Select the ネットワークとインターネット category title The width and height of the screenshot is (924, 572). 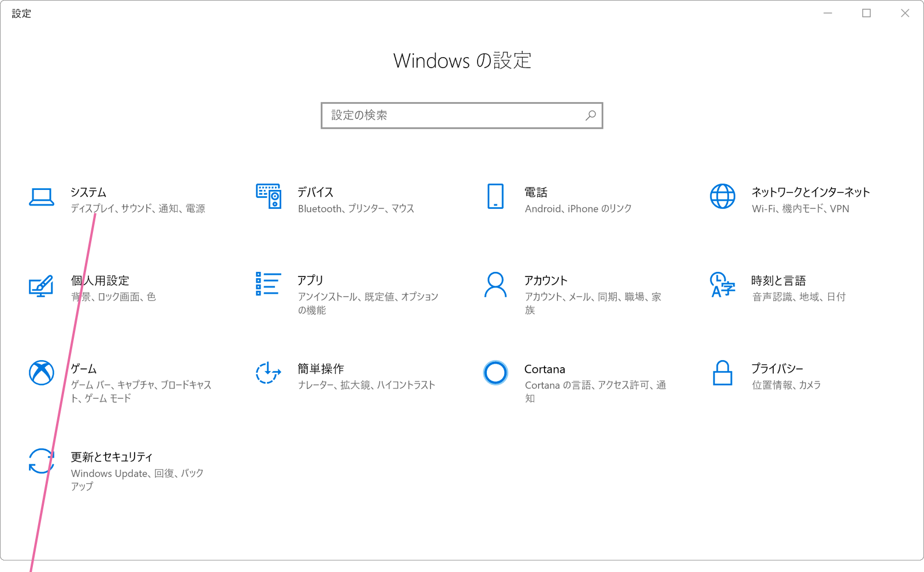coord(811,192)
